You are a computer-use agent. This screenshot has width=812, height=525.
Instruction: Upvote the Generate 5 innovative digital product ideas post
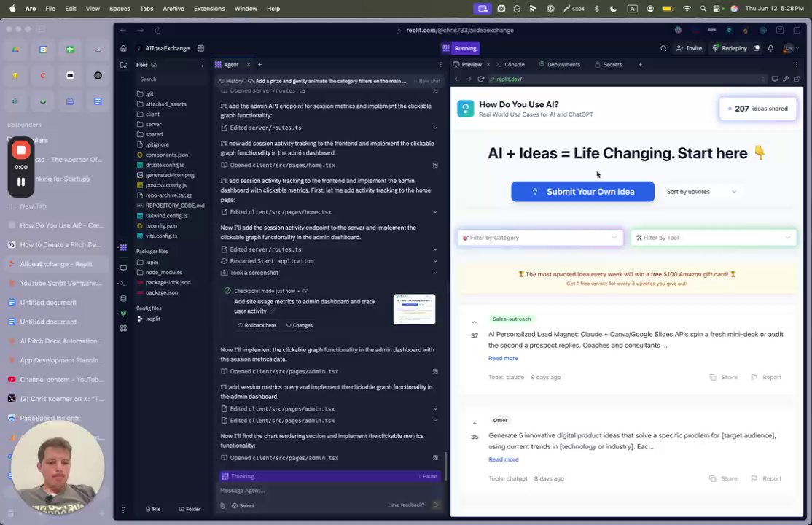475,424
